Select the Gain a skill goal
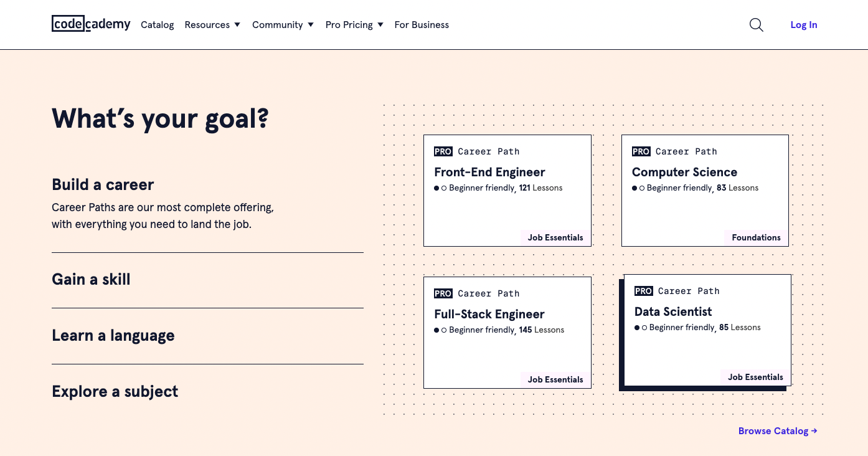Image resolution: width=868 pixels, height=456 pixels. (x=91, y=279)
